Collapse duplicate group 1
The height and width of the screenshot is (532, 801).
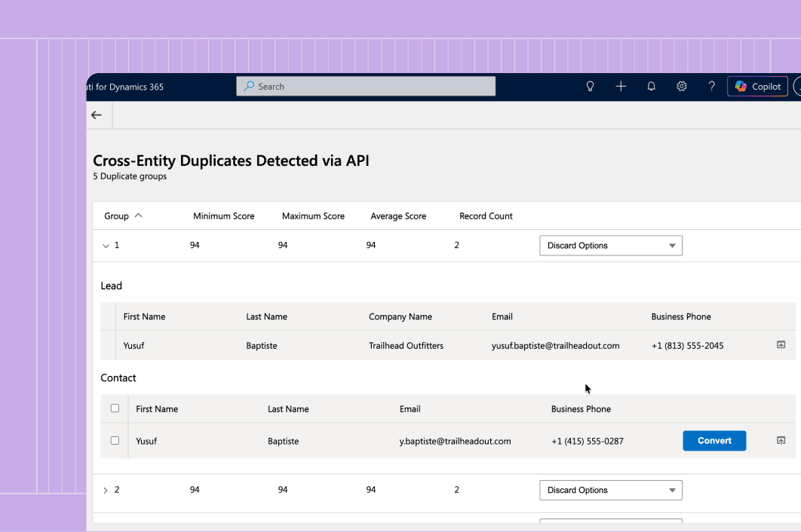[x=106, y=246]
